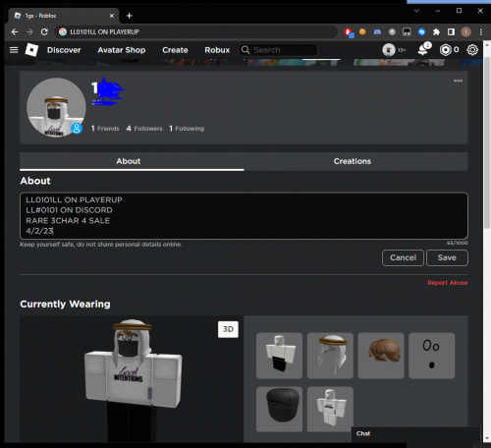
Task: Open the white headdress accessory item
Action: click(330, 356)
